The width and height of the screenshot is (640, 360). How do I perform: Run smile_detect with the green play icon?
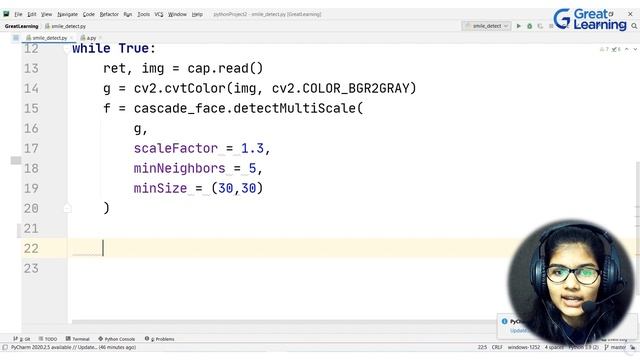click(x=519, y=26)
